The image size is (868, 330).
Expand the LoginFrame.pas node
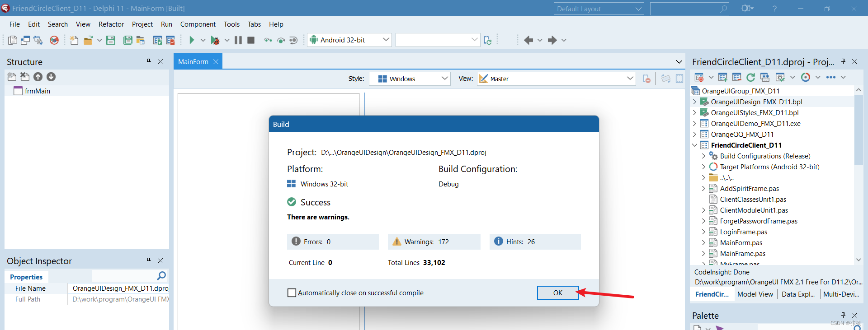(x=703, y=232)
